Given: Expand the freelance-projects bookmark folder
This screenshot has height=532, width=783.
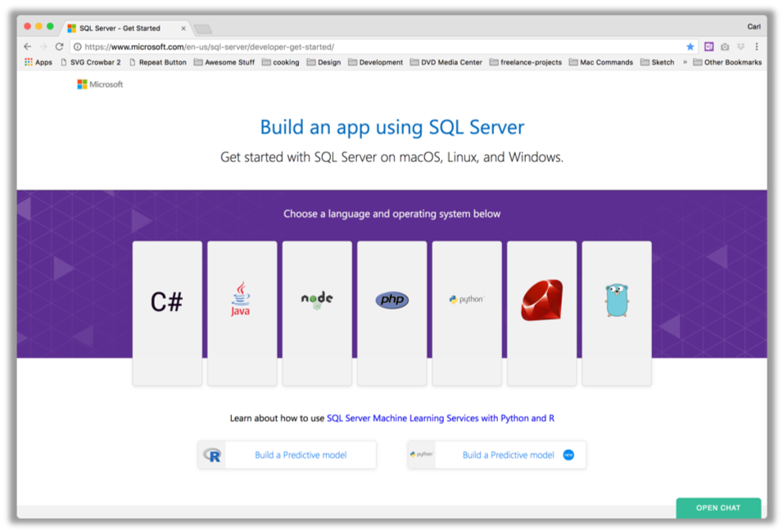Looking at the screenshot, I should [x=526, y=62].
